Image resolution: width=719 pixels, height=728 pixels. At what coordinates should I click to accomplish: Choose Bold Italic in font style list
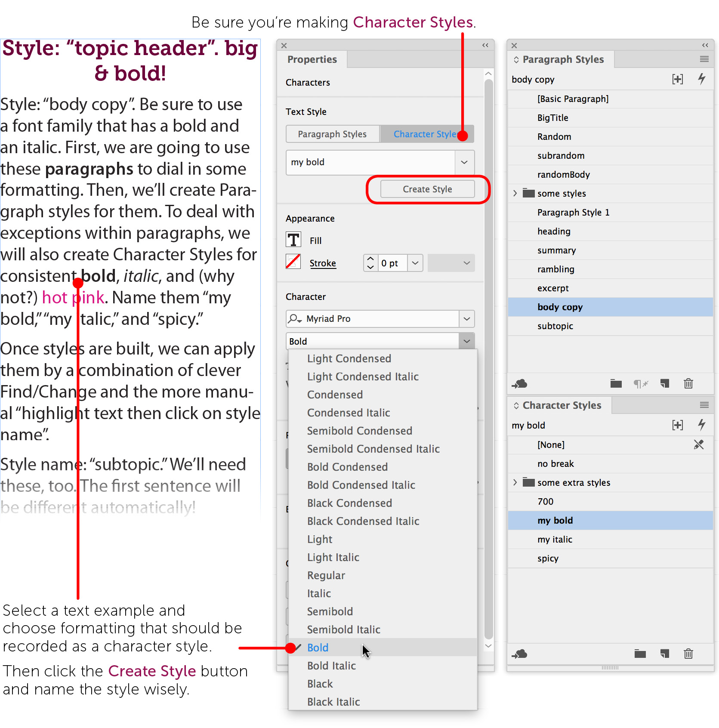point(383,666)
